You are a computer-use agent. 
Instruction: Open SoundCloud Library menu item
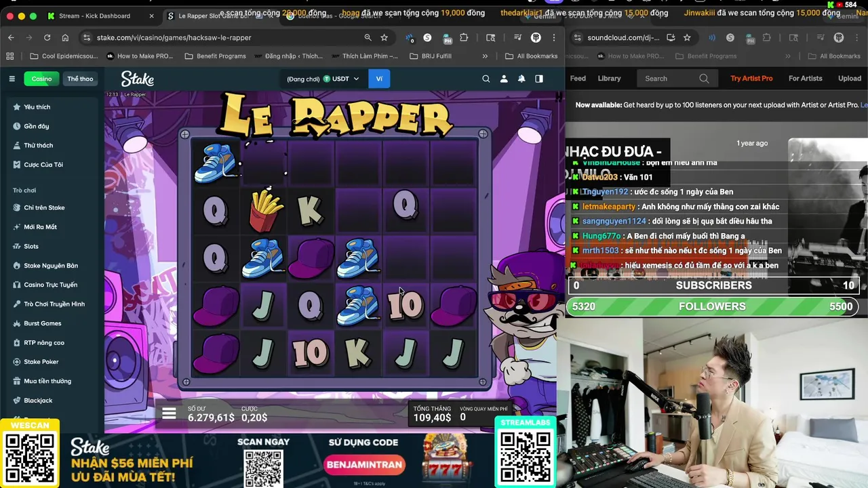pyautogui.click(x=609, y=79)
